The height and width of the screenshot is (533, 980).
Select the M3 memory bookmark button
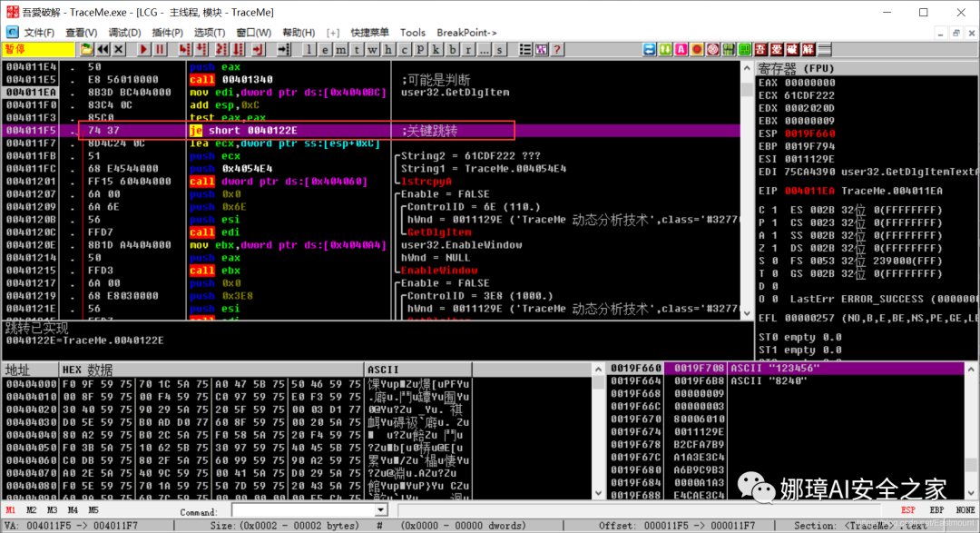click(x=52, y=510)
